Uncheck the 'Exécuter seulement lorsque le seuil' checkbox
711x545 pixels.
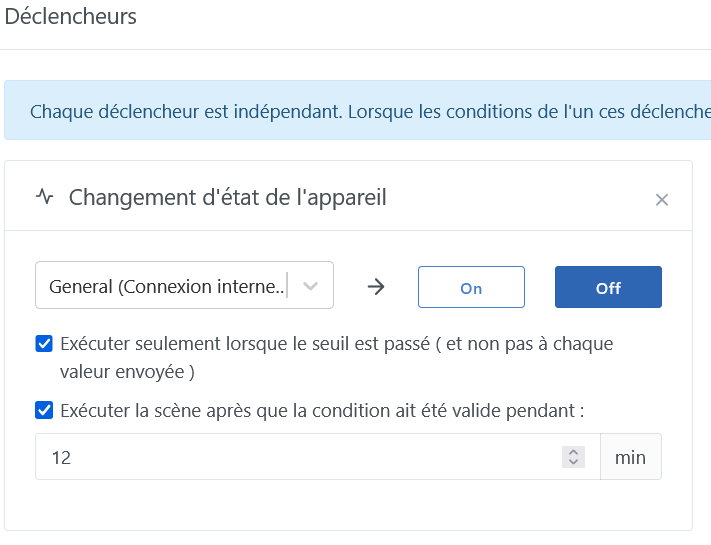pos(44,344)
